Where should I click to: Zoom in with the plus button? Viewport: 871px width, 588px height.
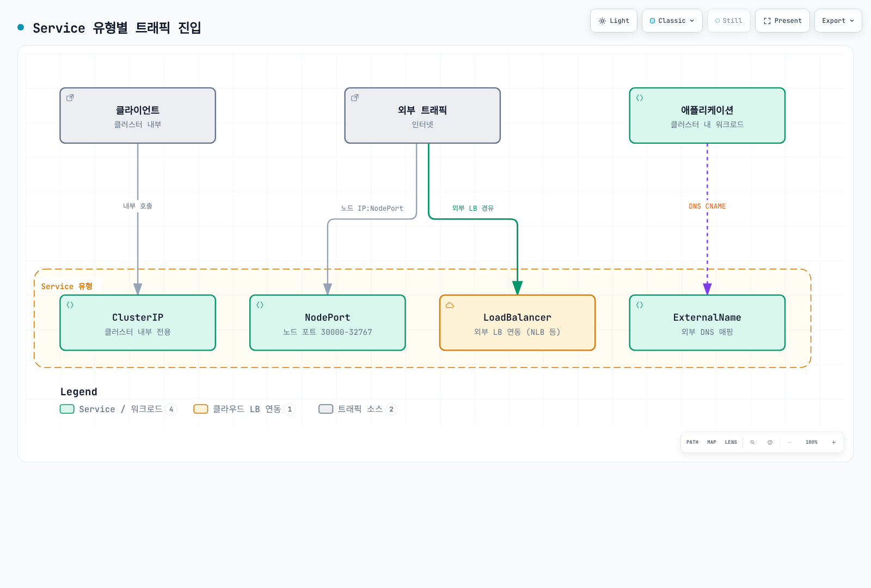(x=833, y=443)
